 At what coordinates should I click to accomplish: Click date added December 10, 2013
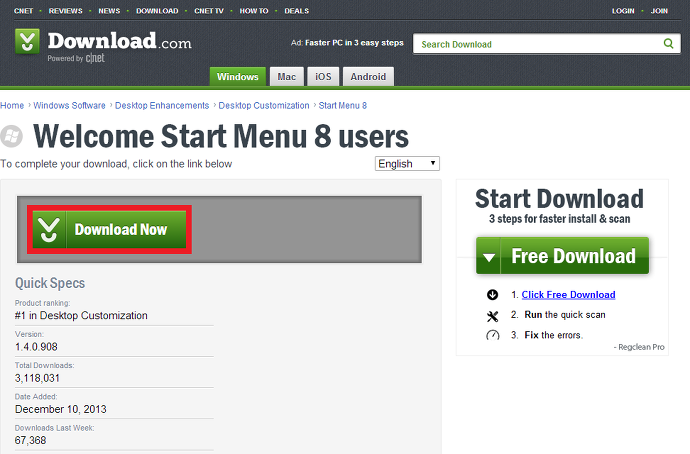click(x=61, y=409)
